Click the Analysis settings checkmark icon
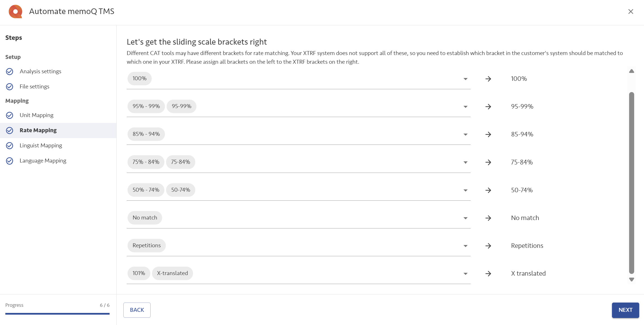644x325 pixels. pyautogui.click(x=10, y=72)
